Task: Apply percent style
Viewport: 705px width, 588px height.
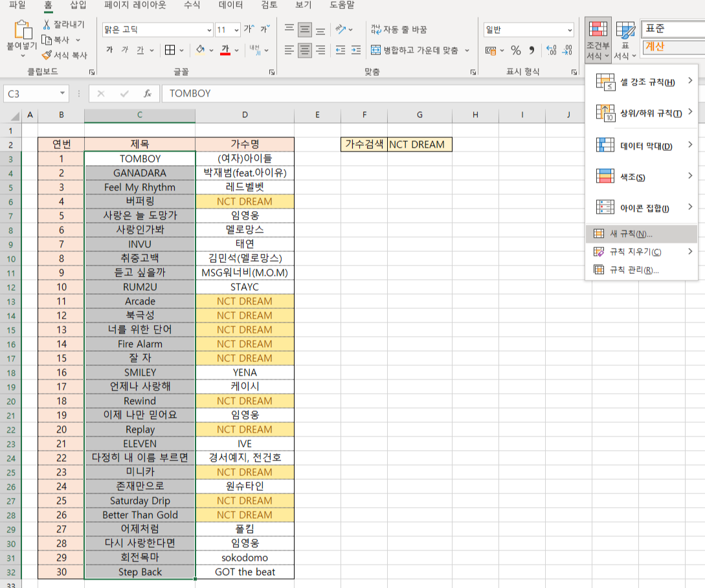Action: 516,50
